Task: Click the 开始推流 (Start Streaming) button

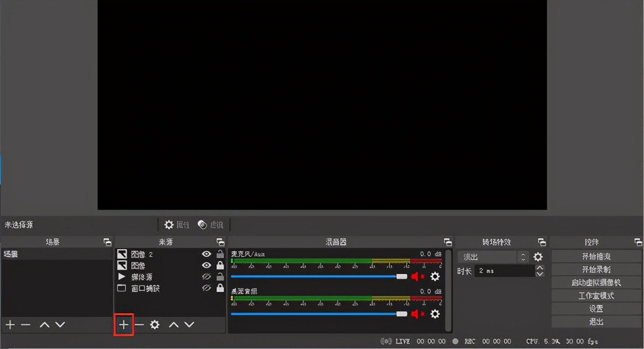Action: 596,256
